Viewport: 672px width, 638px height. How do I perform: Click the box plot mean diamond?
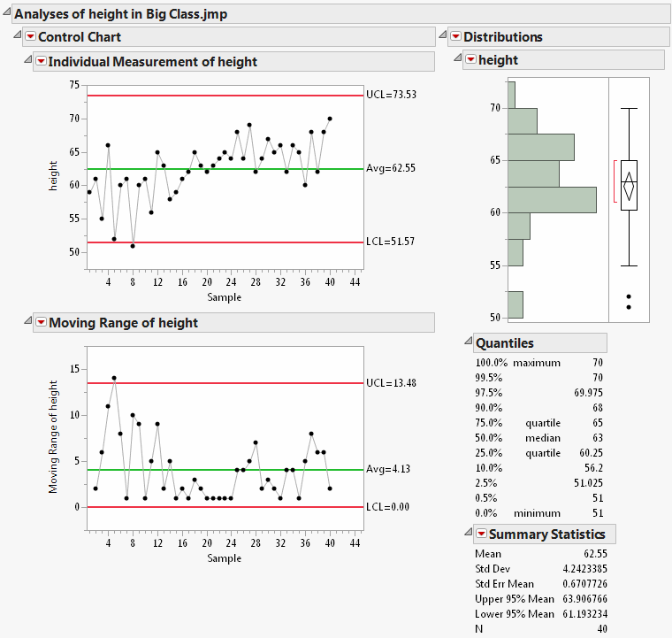pyautogui.click(x=629, y=187)
